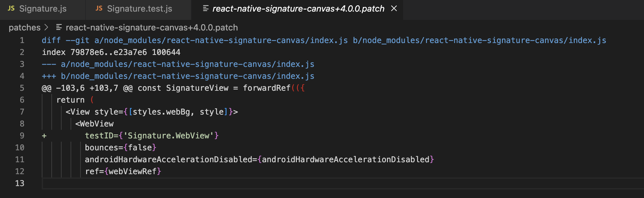Click line number 13 in gutter
The image size is (644, 198).
tap(20, 183)
